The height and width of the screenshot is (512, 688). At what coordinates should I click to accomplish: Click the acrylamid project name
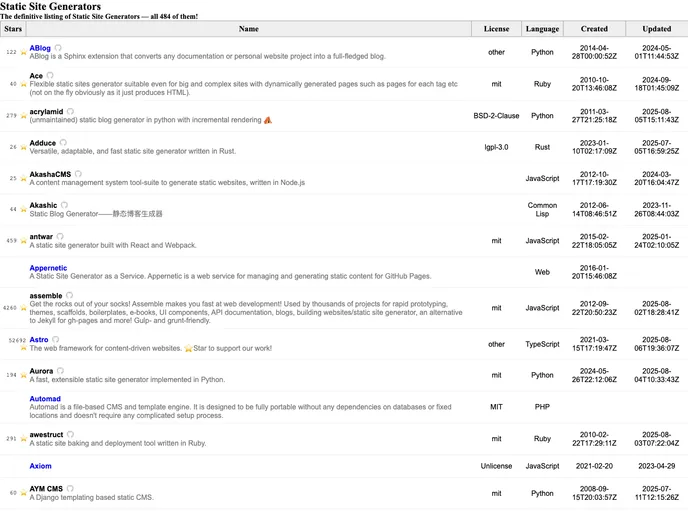46,111
